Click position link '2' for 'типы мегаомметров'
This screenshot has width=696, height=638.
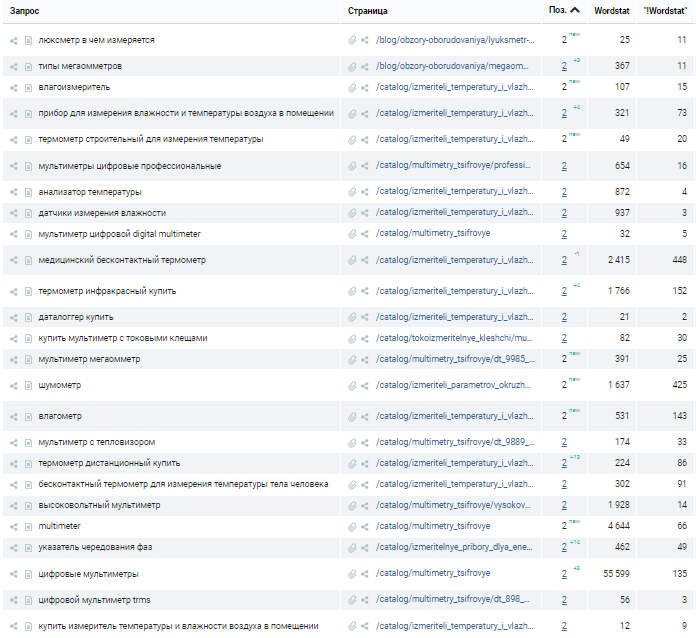pos(564,66)
